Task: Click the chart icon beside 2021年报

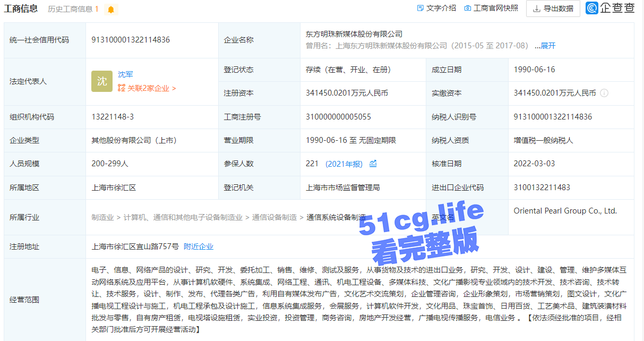Action: click(373, 164)
